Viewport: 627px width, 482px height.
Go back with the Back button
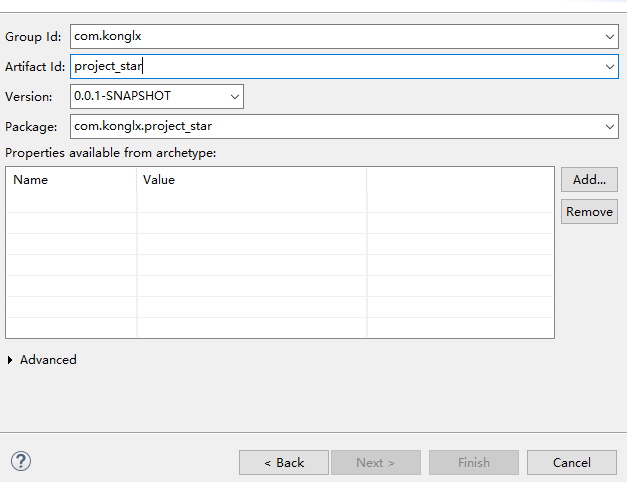(284, 463)
